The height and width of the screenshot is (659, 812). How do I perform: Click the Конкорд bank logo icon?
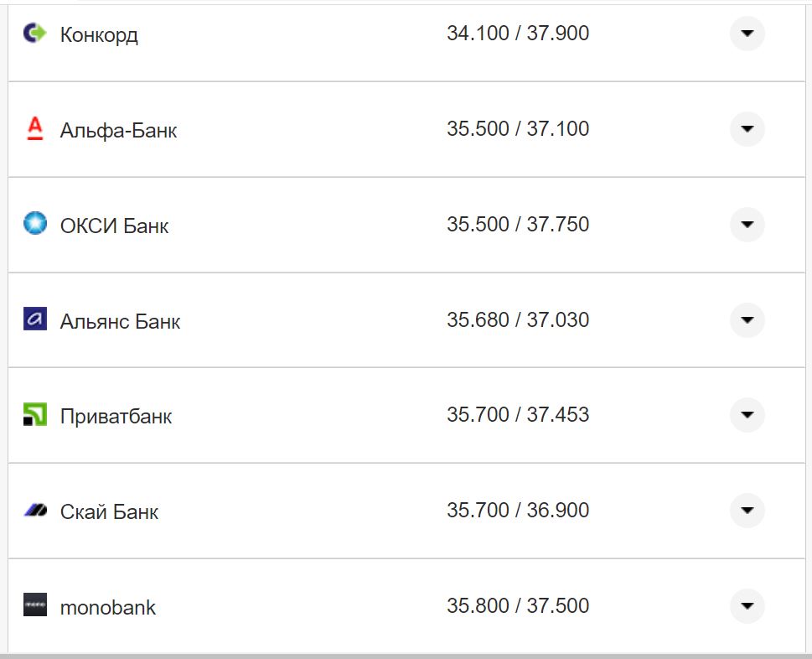(34, 34)
